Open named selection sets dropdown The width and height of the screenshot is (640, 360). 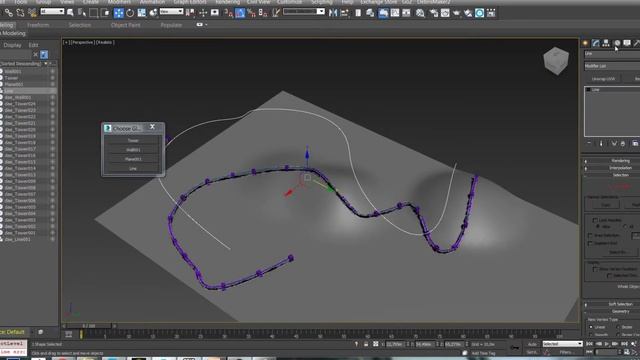(304, 11)
